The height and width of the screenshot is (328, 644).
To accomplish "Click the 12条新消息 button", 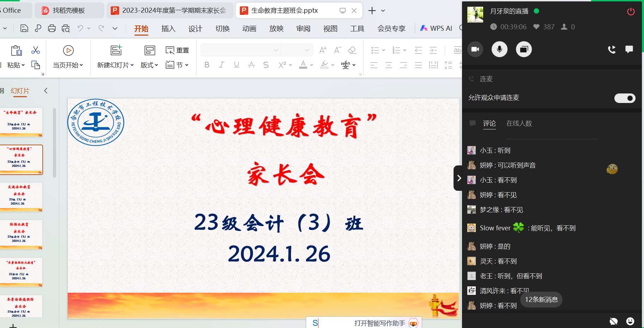I will pos(541,299).
